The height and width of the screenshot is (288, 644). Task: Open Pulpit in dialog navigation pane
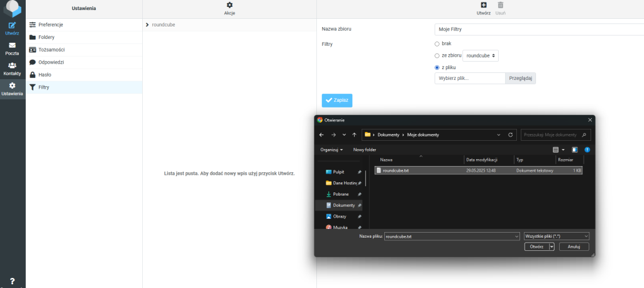pos(339,172)
